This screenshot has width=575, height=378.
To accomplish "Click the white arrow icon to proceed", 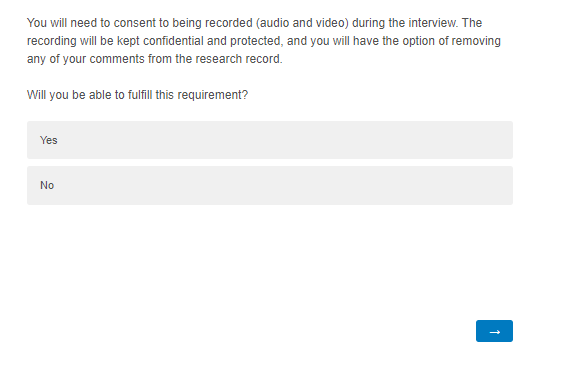I will tap(495, 332).
